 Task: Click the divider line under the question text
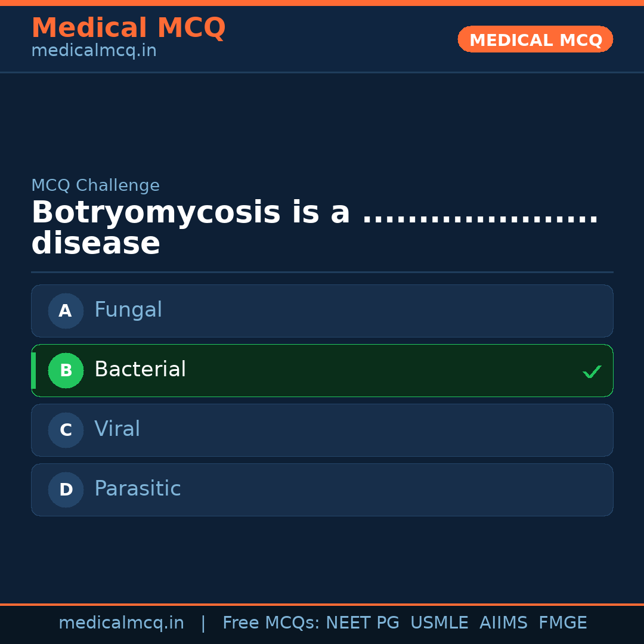(322, 273)
